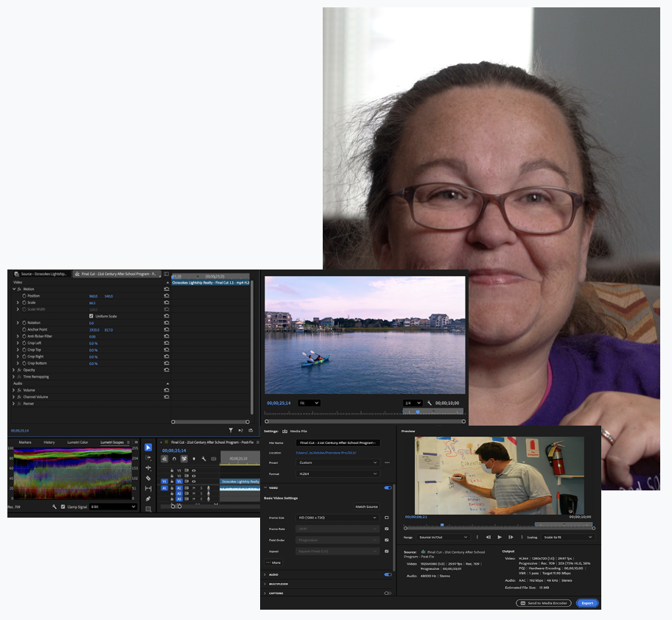Toggle Position stopwatch animation
672x620 pixels.
24,296
